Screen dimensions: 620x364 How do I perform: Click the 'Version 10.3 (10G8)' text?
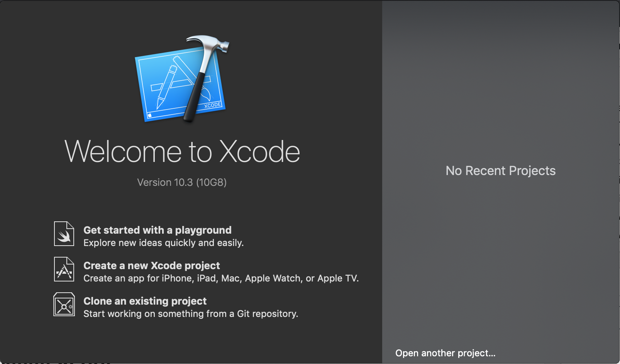tap(182, 182)
